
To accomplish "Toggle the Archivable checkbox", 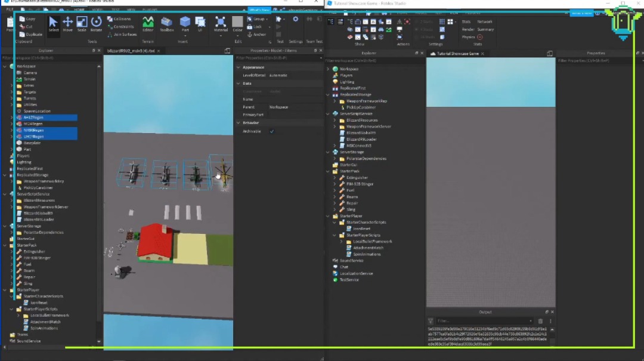I will click(x=271, y=132).
